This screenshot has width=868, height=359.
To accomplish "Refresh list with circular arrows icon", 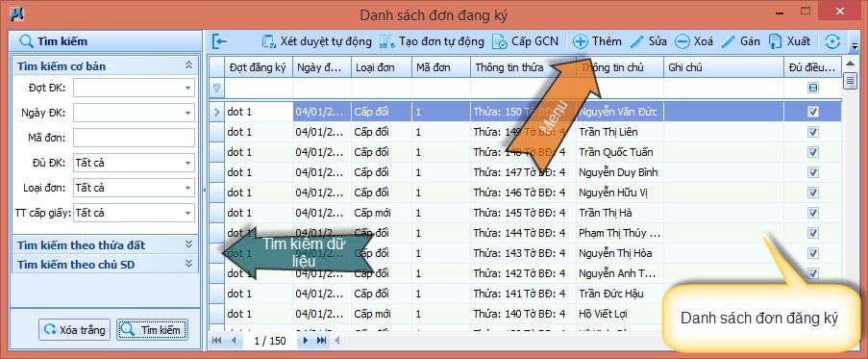I will pyautogui.click(x=832, y=41).
